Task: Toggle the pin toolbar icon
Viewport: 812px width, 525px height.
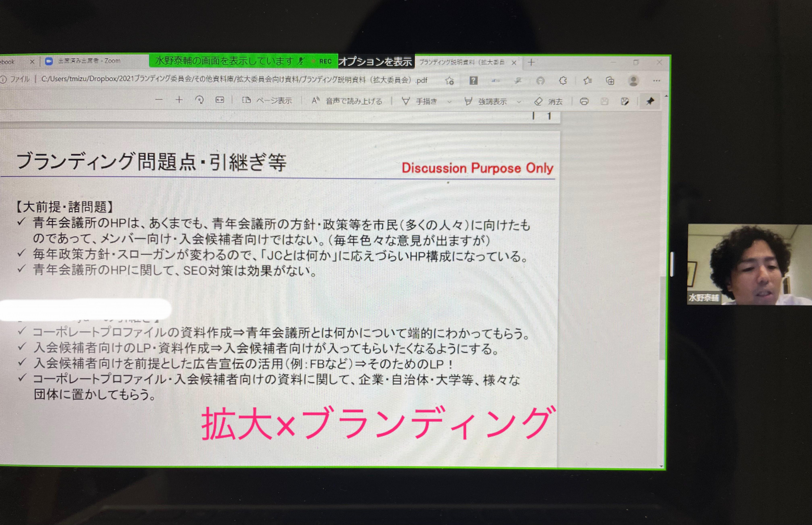Action: point(650,102)
